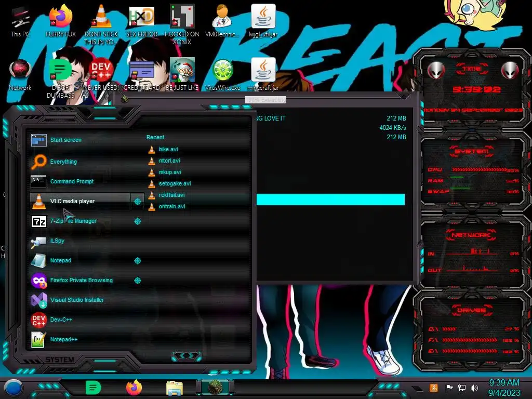Open VirusWire.exe lime icon
532x399 pixels.
(x=222, y=75)
